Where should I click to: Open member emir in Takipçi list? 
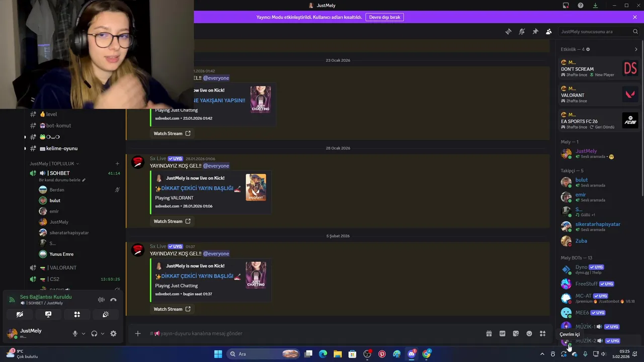(x=599, y=197)
